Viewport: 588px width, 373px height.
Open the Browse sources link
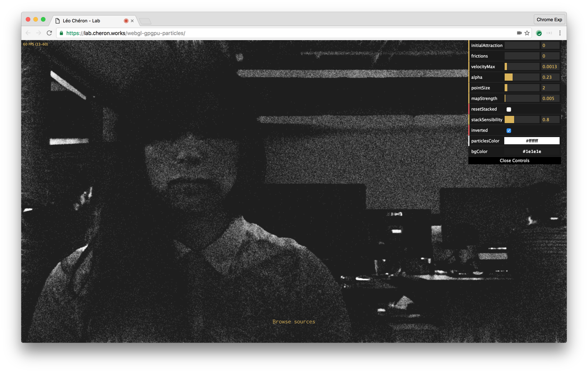294,322
